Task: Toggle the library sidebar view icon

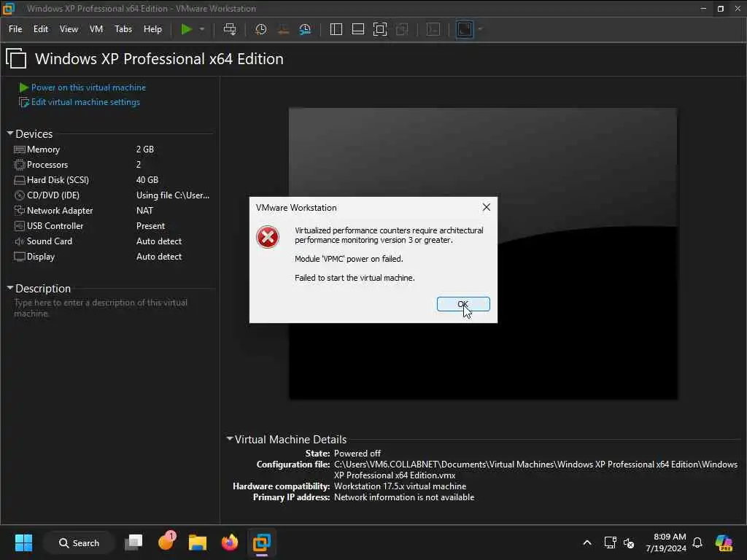Action: (336, 29)
